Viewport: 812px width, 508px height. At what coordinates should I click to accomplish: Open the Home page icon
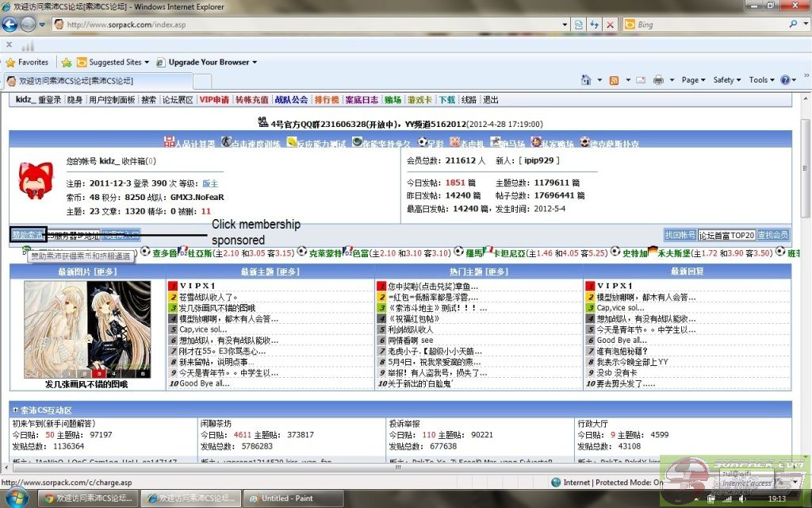pos(586,80)
